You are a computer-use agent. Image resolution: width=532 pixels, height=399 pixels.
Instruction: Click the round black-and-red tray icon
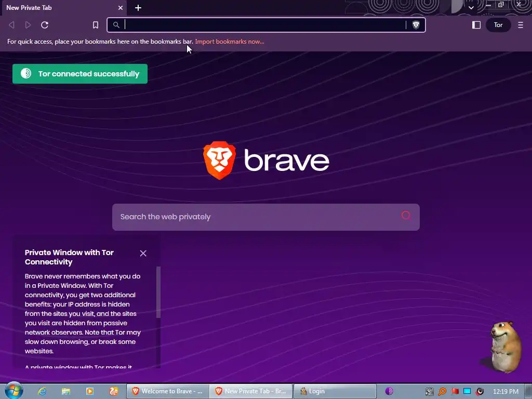pos(480,392)
